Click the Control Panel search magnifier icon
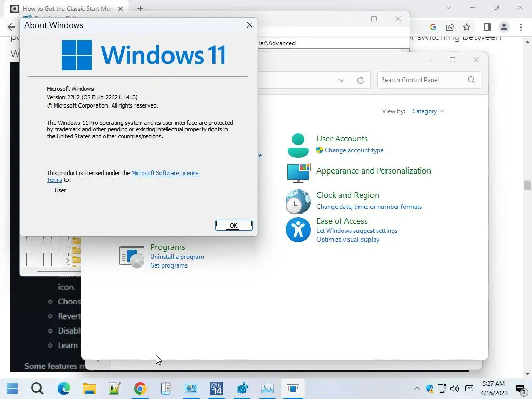The height and width of the screenshot is (399, 532). 472,80
